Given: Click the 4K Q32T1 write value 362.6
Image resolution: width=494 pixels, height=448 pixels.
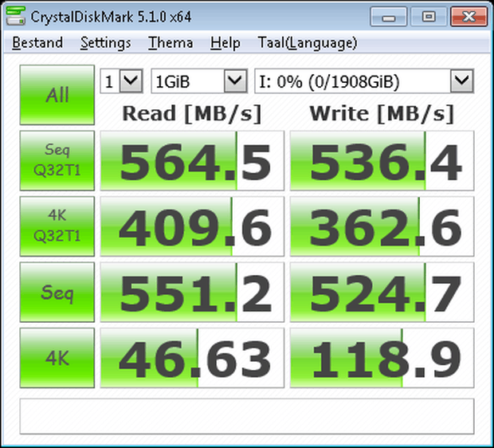Looking at the screenshot, I should click(382, 226).
